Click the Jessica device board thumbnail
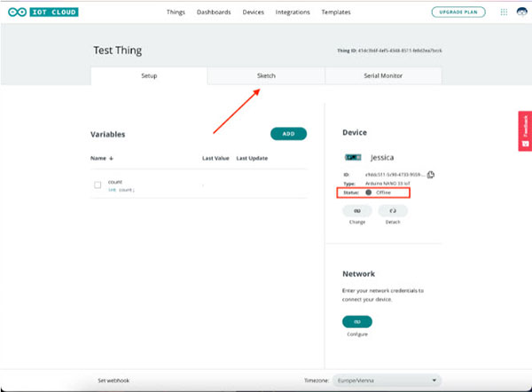This screenshot has width=532, height=392. click(354, 155)
